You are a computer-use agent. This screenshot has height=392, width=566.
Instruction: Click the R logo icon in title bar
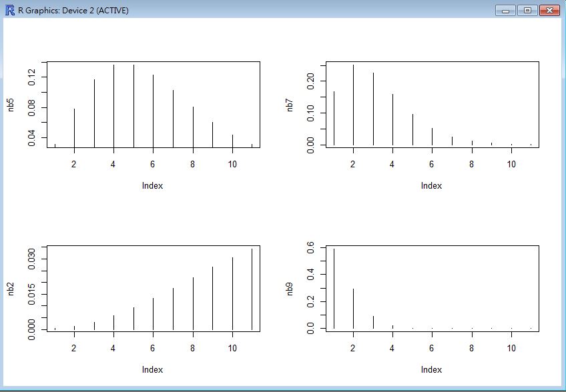pos(10,11)
